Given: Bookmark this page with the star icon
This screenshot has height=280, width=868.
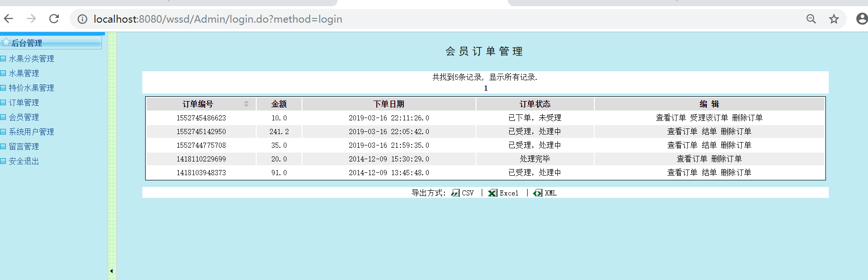Looking at the screenshot, I should point(834,19).
